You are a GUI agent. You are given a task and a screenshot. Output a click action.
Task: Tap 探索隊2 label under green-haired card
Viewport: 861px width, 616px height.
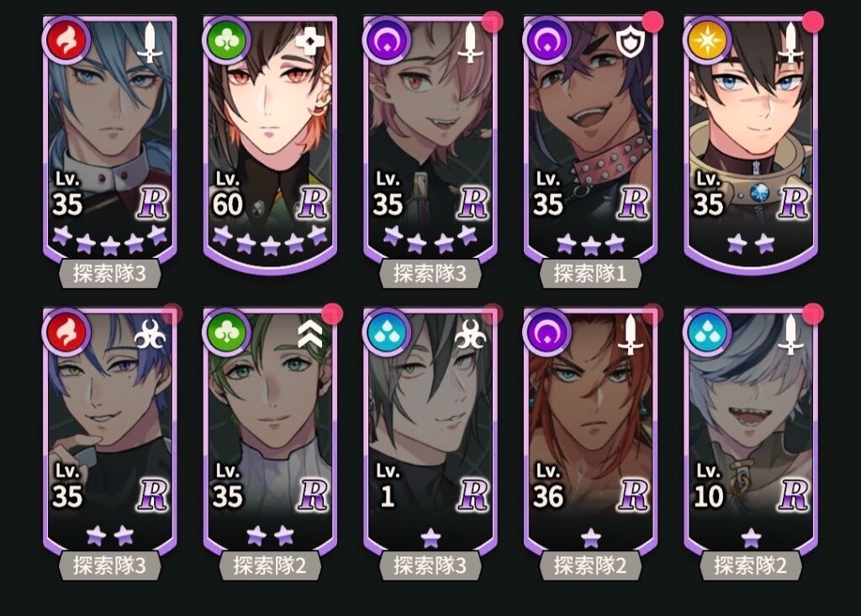[x=270, y=566]
